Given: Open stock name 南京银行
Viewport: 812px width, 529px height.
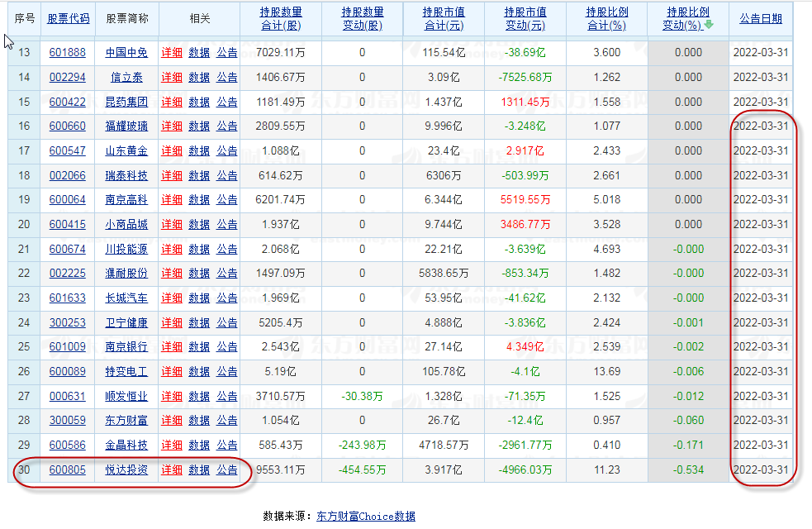Looking at the screenshot, I should point(126,347).
